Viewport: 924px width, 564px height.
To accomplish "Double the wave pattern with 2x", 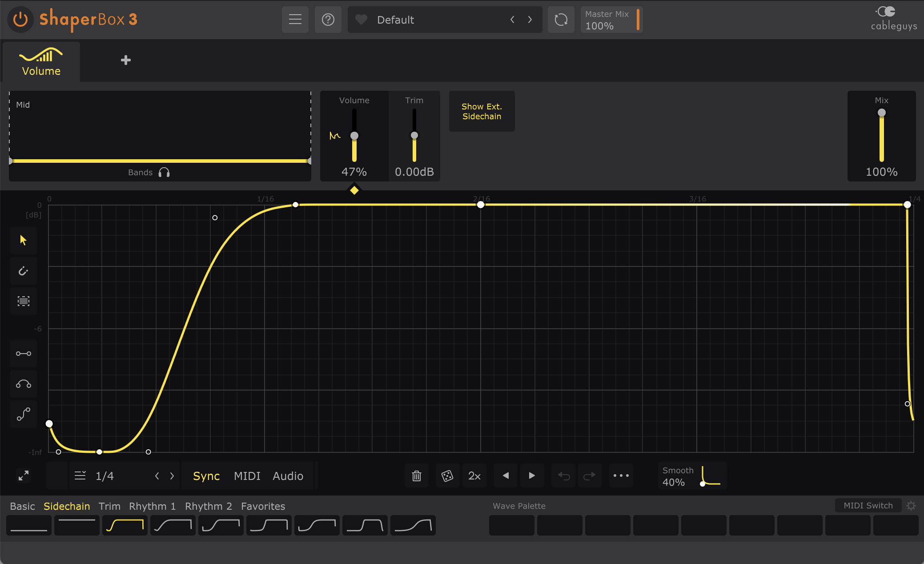I will point(474,475).
